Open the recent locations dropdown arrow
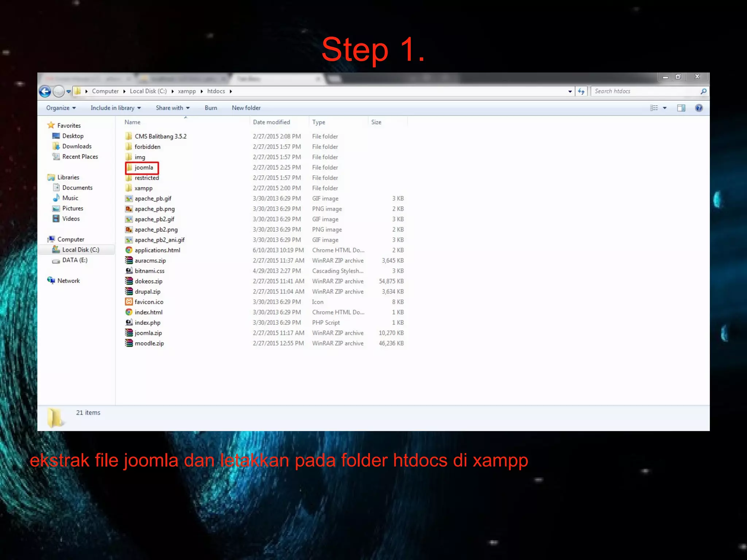Image resolution: width=747 pixels, height=560 pixels. click(x=69, y=92)
